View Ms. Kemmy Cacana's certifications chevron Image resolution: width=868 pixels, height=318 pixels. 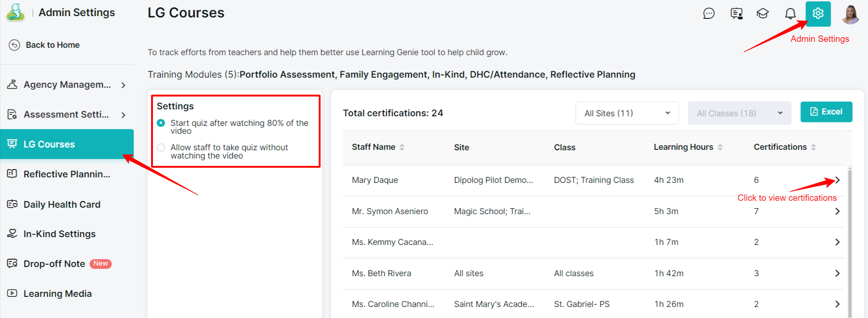[837, 242]
